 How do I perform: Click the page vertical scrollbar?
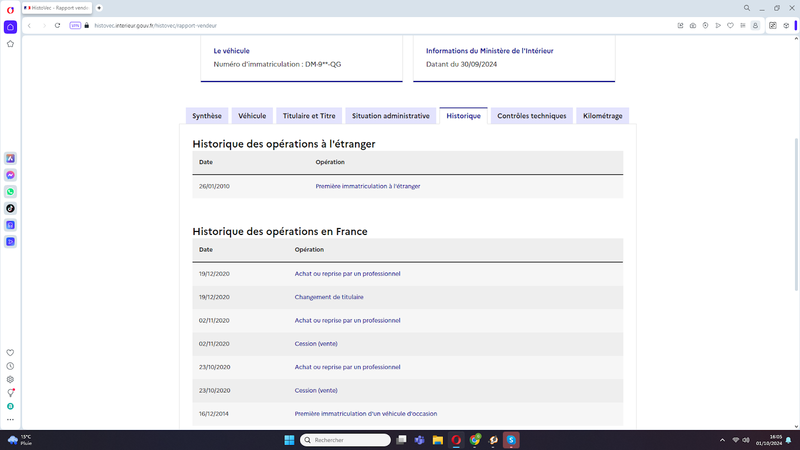796,214
